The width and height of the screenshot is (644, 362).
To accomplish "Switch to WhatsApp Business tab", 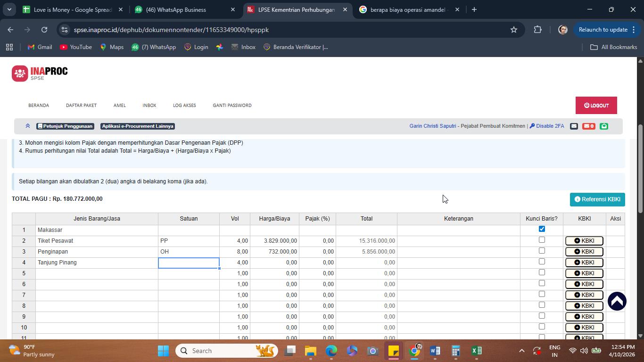I will pos(184,9).
